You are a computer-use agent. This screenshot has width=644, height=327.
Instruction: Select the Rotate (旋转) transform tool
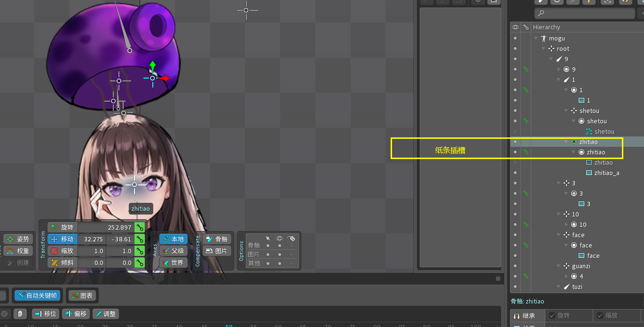coord(63,227)
